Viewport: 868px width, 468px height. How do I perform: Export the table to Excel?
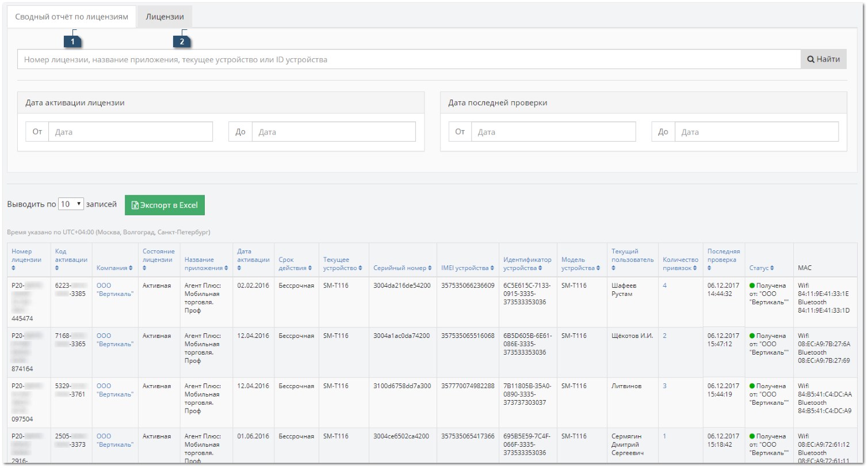point(165,205)
